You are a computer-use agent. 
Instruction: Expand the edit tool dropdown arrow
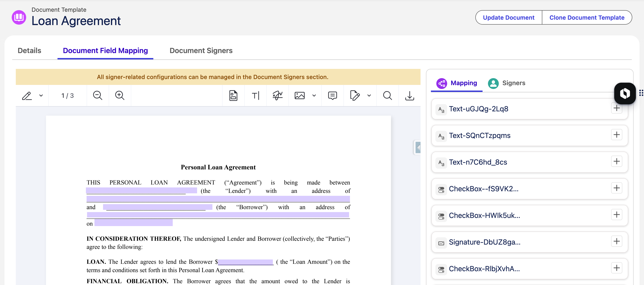pos(369,96)
